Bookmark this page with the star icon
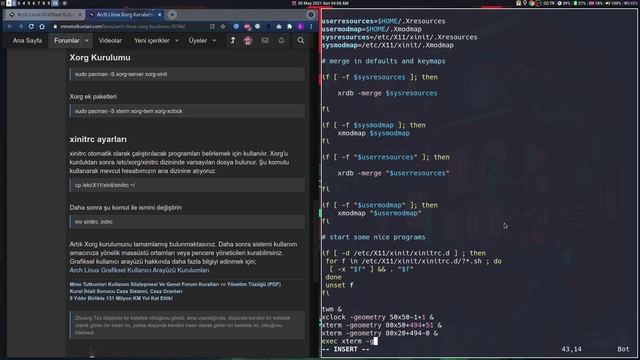This screenshot has width=640, height=360. point(223,27)
